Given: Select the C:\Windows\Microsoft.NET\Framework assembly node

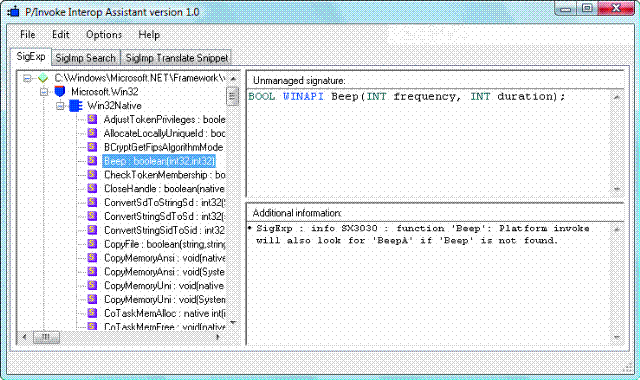Looking at the screenshot, I should click(x=140, y=78).
